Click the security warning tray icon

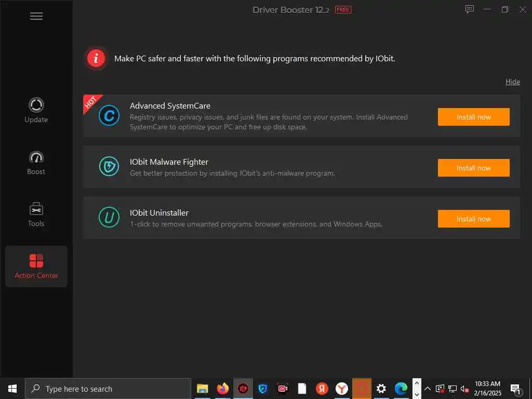(440, 389)
